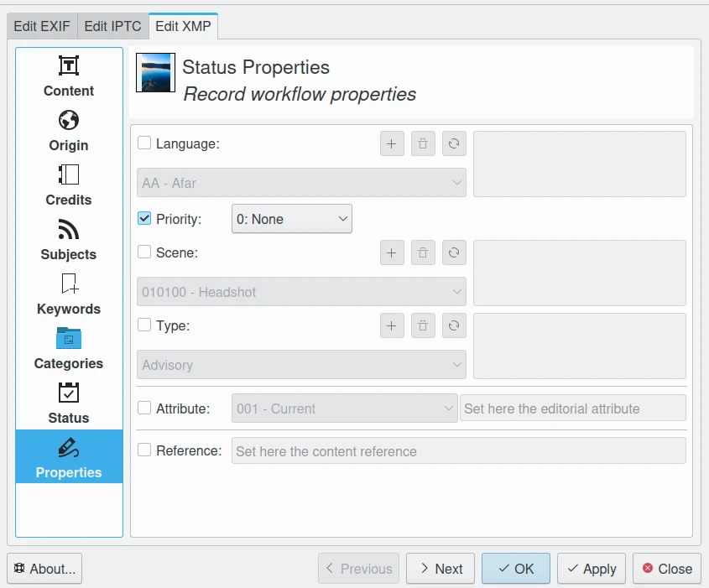The width and height of the screenshot is (709, 588).
Task: Go to the Subjects feed icon
Action: [x=69, y=229]
